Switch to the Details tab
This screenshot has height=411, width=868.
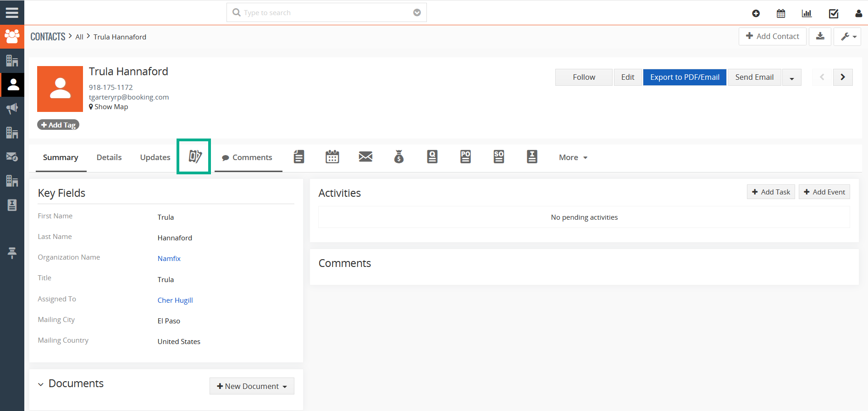109,157
